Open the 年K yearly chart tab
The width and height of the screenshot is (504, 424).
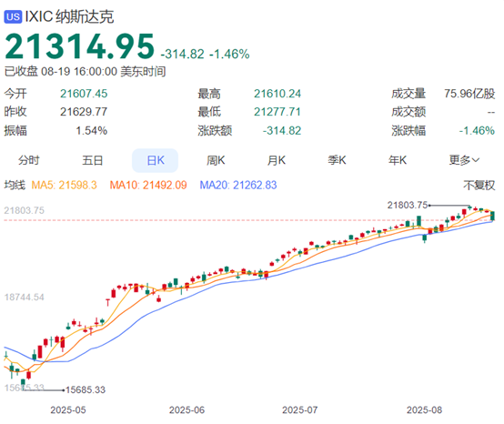click(x=398, y=160)
